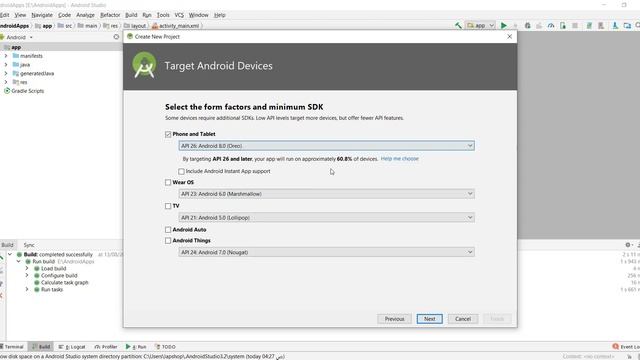Click the Previous button
This screenshot has width=640, height=360.
[x=394, y=319]
